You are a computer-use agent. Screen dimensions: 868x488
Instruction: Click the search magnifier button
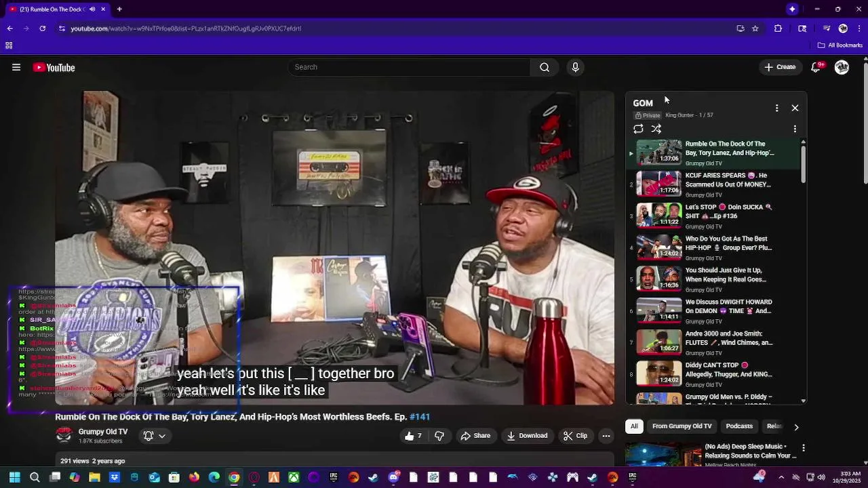tap(545, 67)
